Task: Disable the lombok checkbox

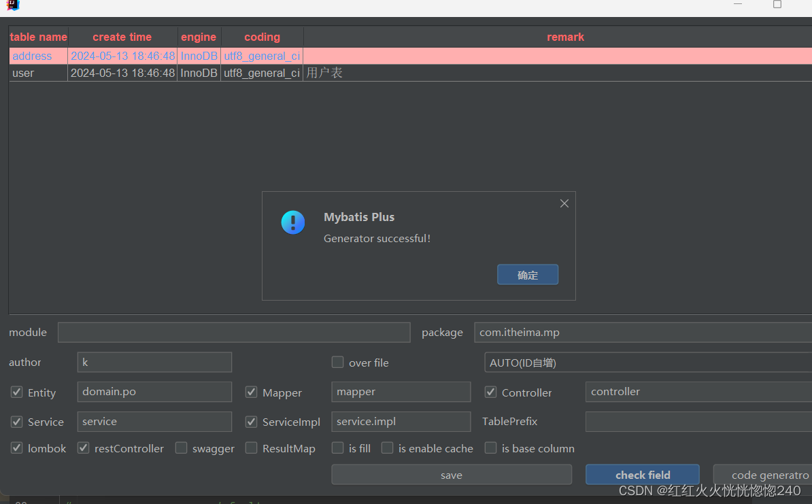Action: (16, 448)
